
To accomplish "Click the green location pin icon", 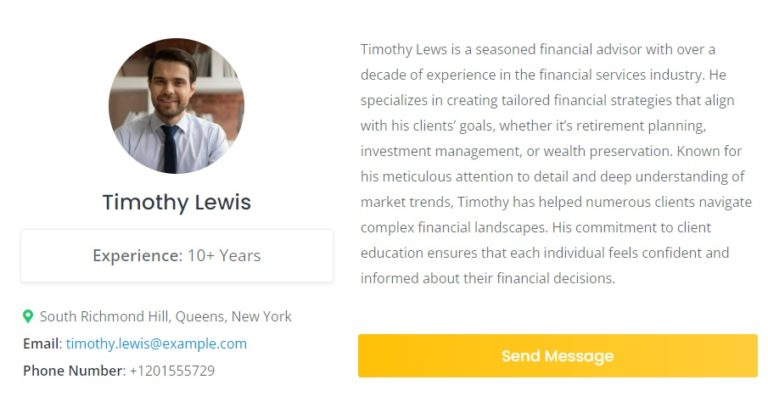I will [x=28, y=317].
